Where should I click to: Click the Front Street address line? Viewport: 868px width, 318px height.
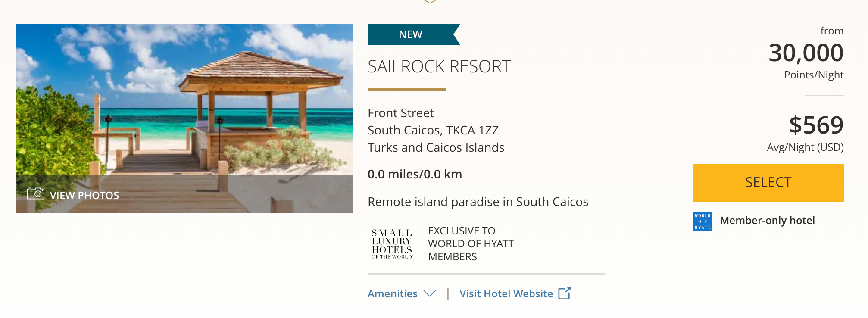pos(400,113)
